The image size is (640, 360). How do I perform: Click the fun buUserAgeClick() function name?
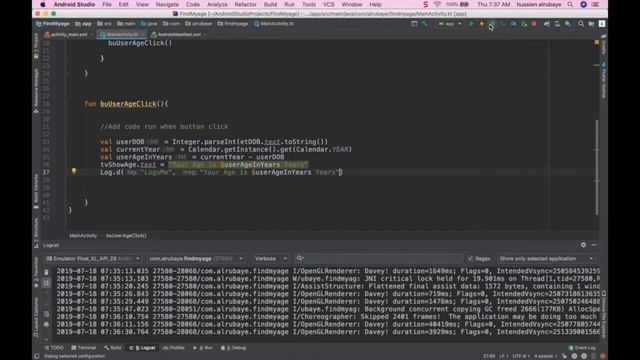point(129,104)
